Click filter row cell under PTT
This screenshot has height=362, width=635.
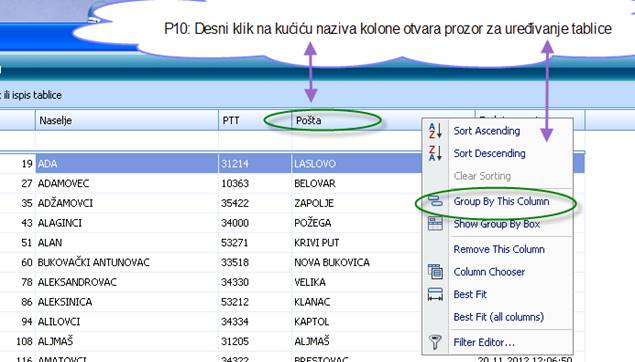point(255,141)
